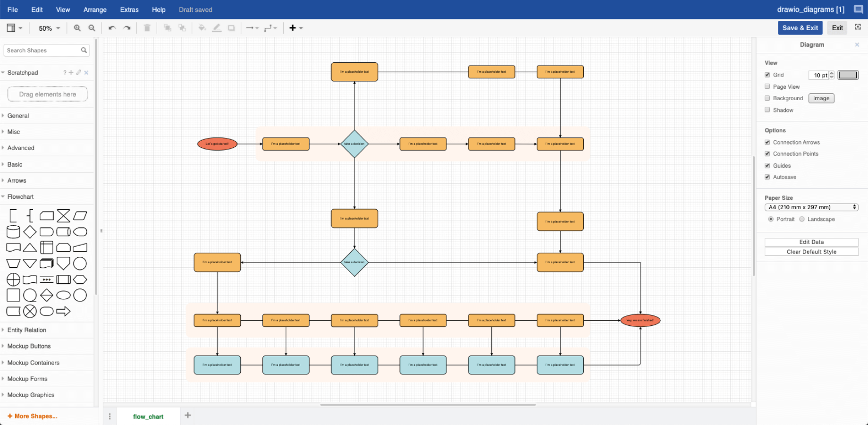Click the Redo icon

pyautogui.click(x=126, y=28)
